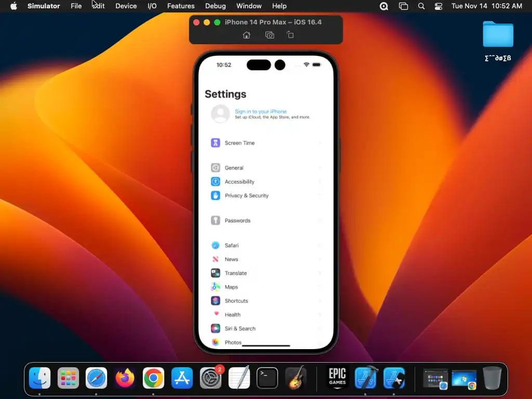Tap the General gear icon
The image size is (532, 399).
(x=216, y=168)
